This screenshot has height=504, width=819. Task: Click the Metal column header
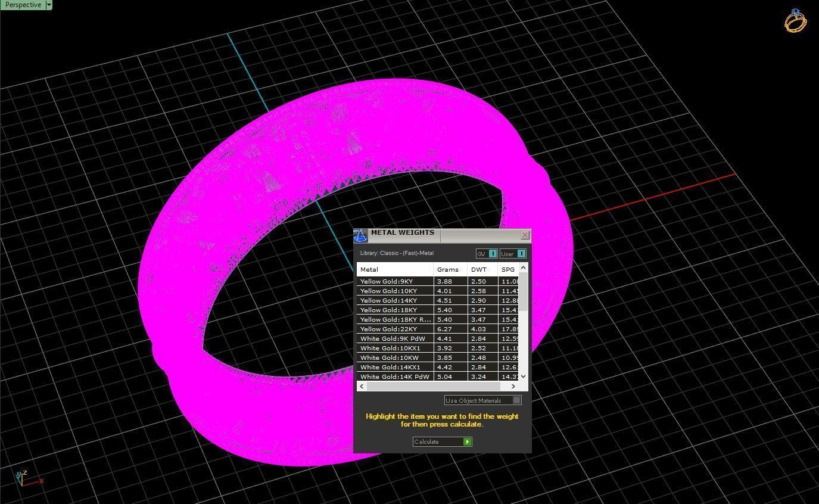pyautogui.click(x=395, y=270)
